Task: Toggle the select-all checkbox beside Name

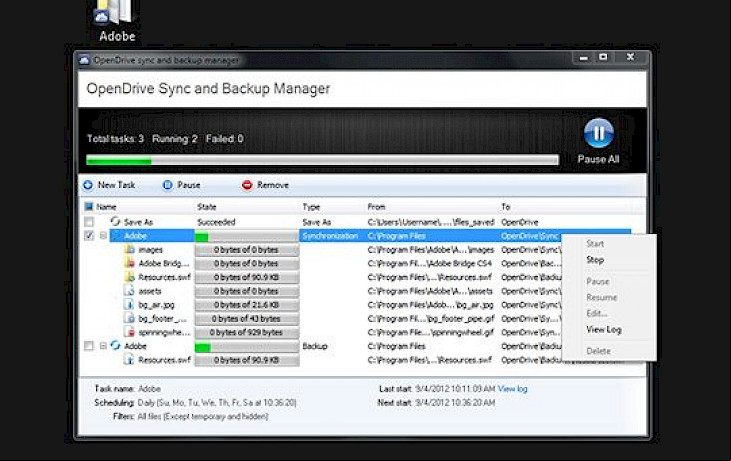Action: point(89,206)
